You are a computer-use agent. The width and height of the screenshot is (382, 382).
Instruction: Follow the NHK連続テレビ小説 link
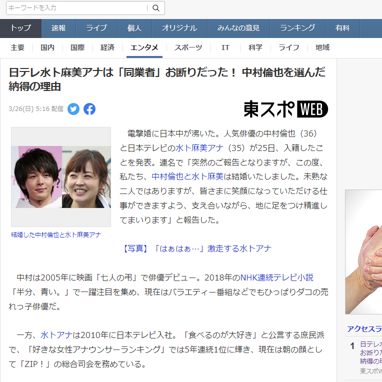(277, 278)
